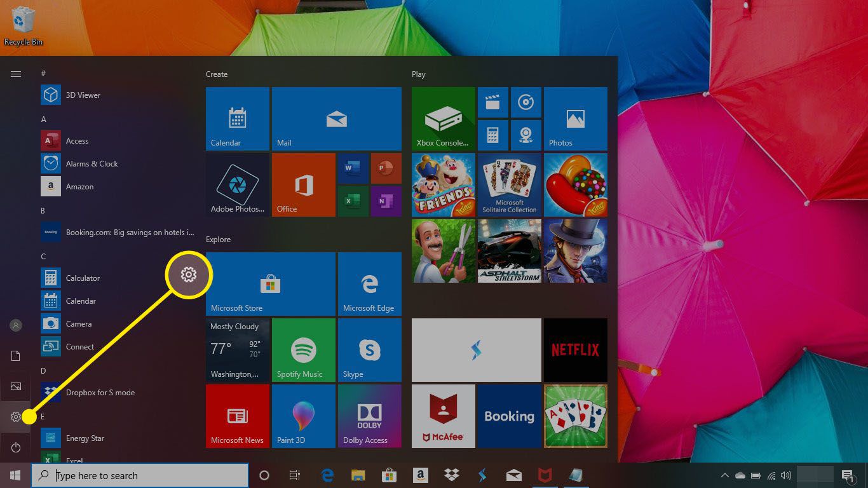868x488 pixels.
Task: Open Alarms & Clock in the app list
Action: [118, 164]
